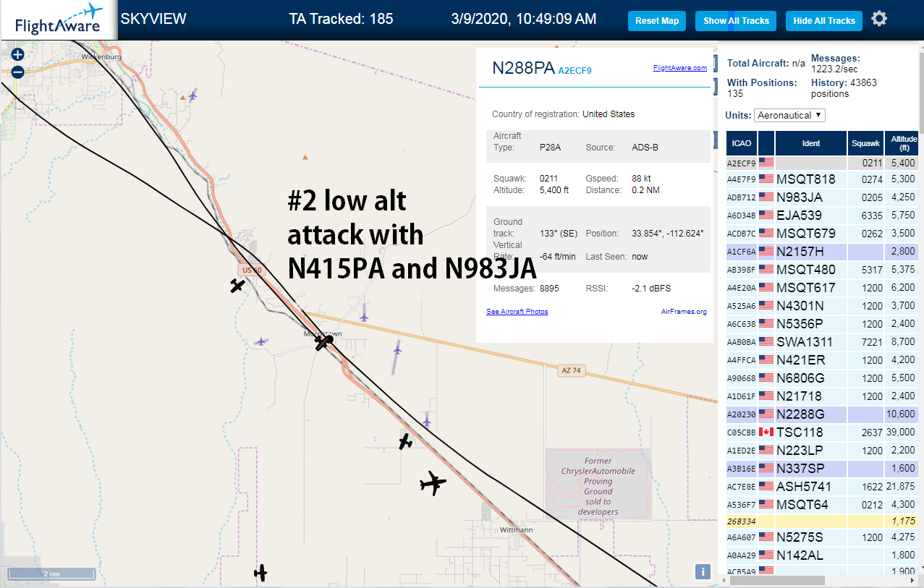Select highlighted 268334 row
The image size is (924, 588).
tap(822, 521)
